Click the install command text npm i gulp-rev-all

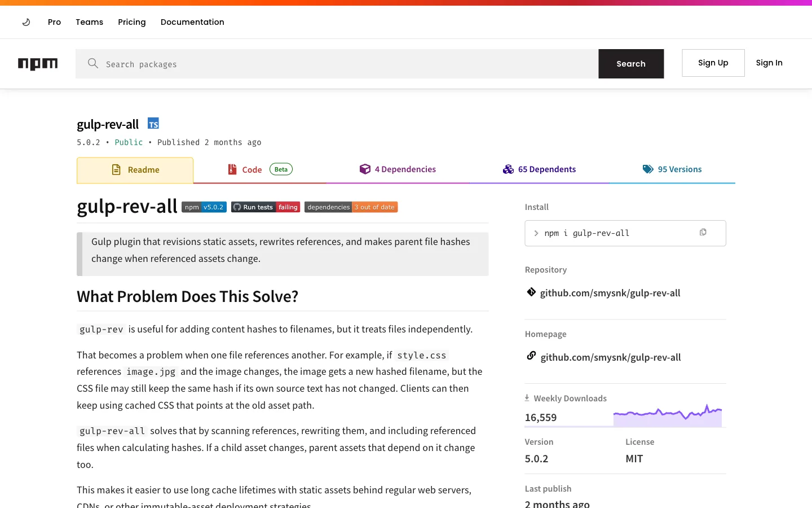click(587, 233)
